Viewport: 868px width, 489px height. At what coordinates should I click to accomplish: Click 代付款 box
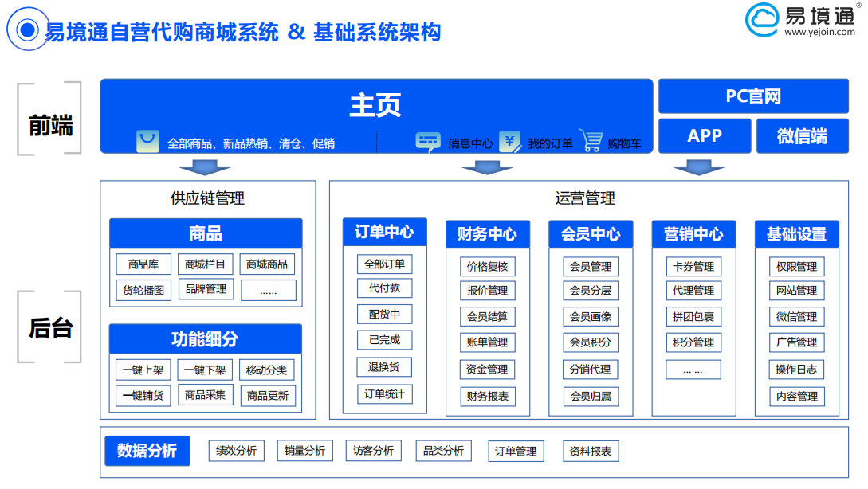[x=385, y=288]
